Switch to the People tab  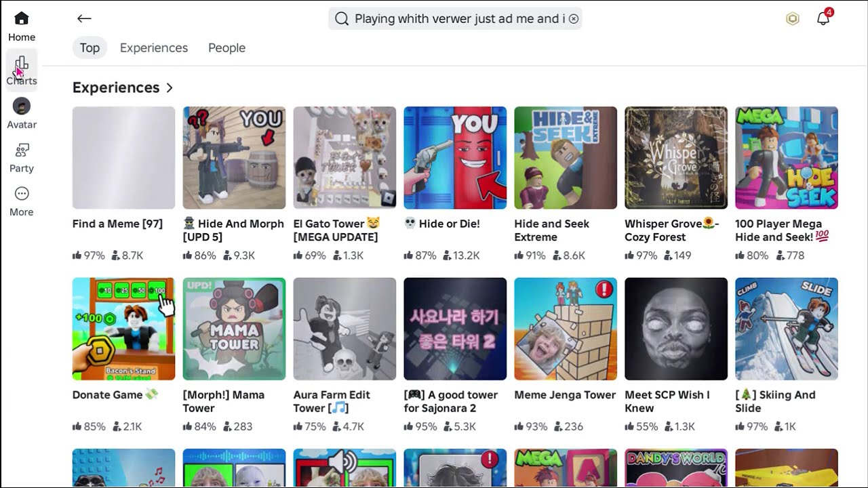pos(226,48)
